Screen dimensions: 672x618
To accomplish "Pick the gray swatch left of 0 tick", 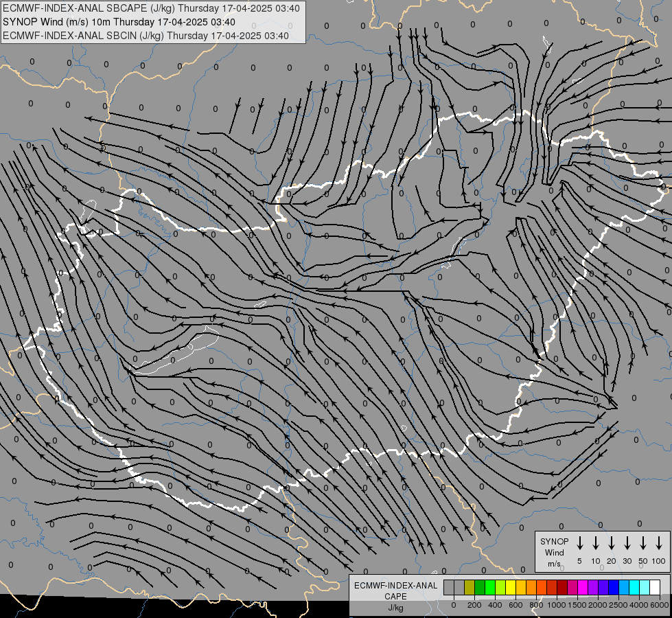I will tap(449, 587).
